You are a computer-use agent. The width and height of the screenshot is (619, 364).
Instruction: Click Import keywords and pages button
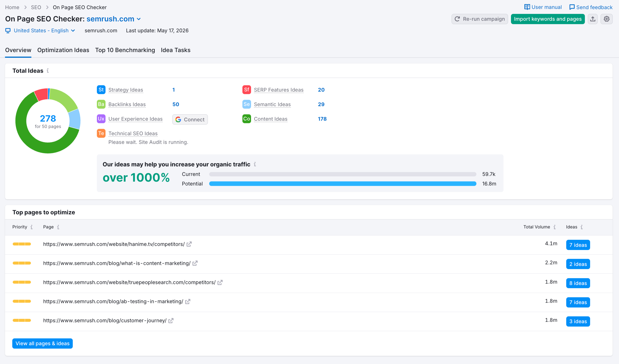point(548,19)
